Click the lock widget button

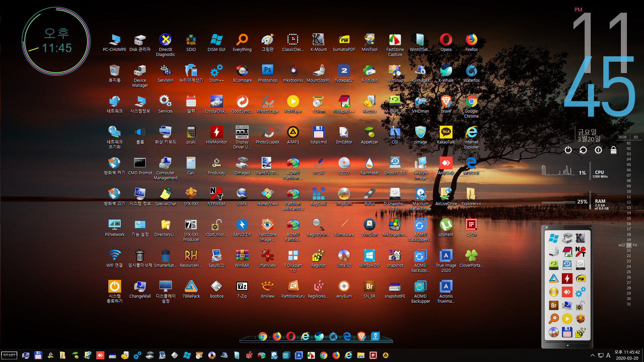pos(613,150)
